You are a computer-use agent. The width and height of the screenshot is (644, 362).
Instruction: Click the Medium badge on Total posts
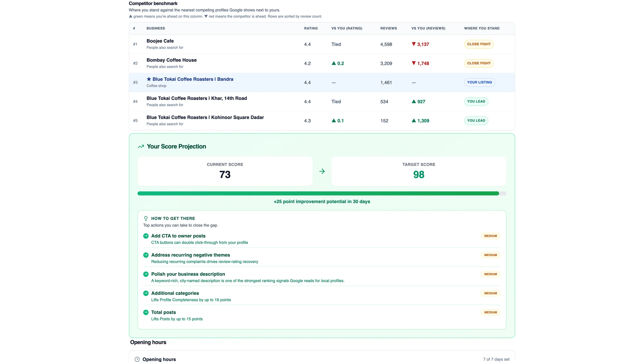(490, 312)
